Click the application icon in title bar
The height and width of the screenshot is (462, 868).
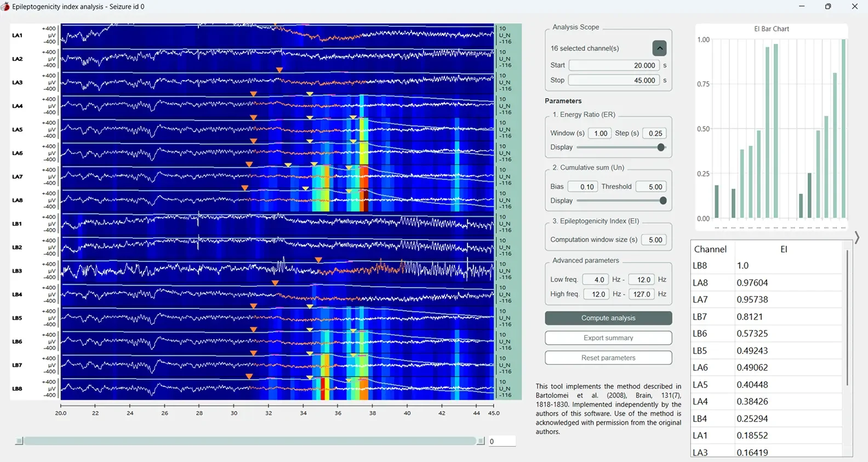[x=5, y=7]
